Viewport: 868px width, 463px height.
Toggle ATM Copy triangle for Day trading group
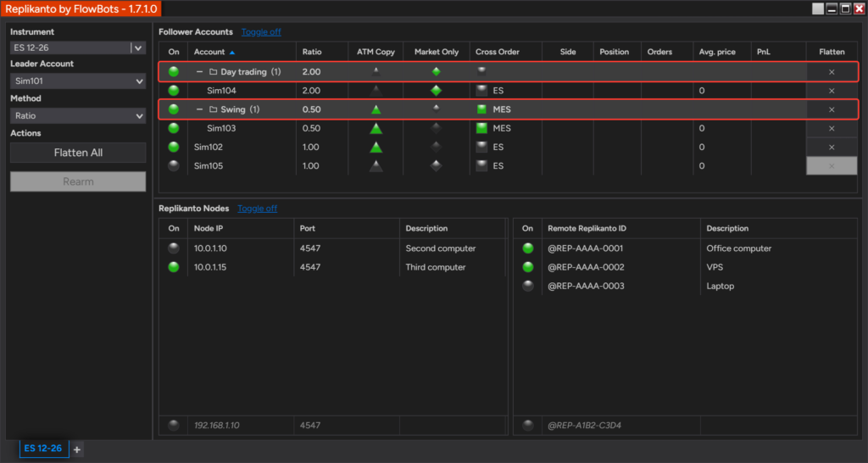point(376,71)
